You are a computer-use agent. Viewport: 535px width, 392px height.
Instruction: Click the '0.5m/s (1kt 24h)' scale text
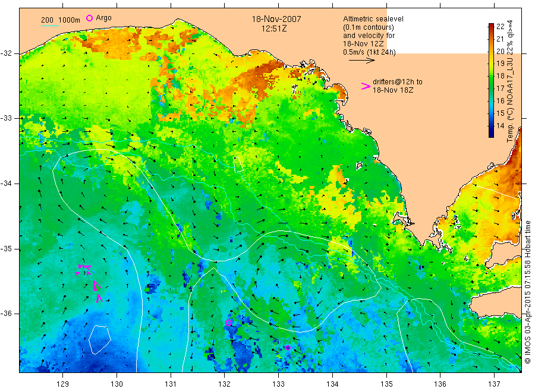pos(370,52)
